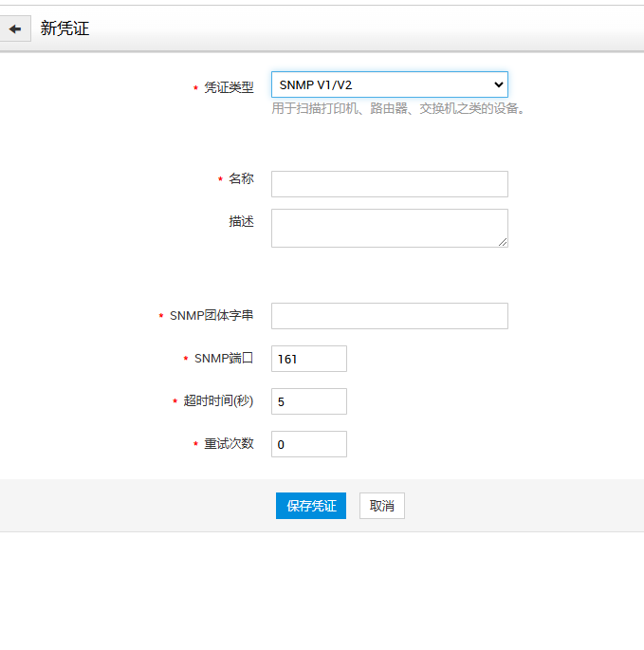Viewport: 644px width, 650px height.
Task: Click the 凭证类型 field label
Action: pos(229,87)
